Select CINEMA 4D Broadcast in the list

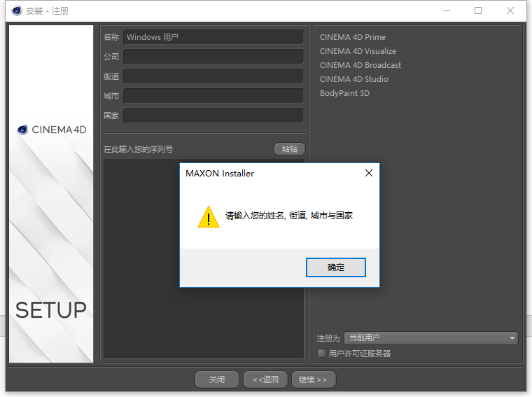360,65
